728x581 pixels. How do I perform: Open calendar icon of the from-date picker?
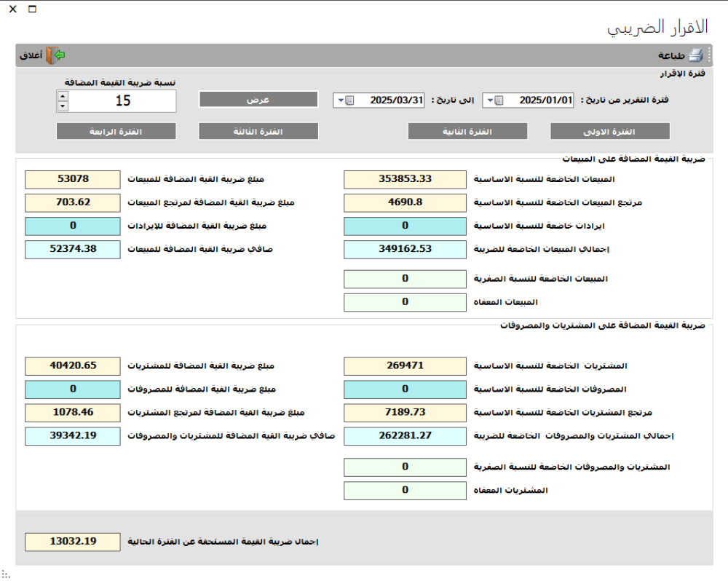coord(499,100)
